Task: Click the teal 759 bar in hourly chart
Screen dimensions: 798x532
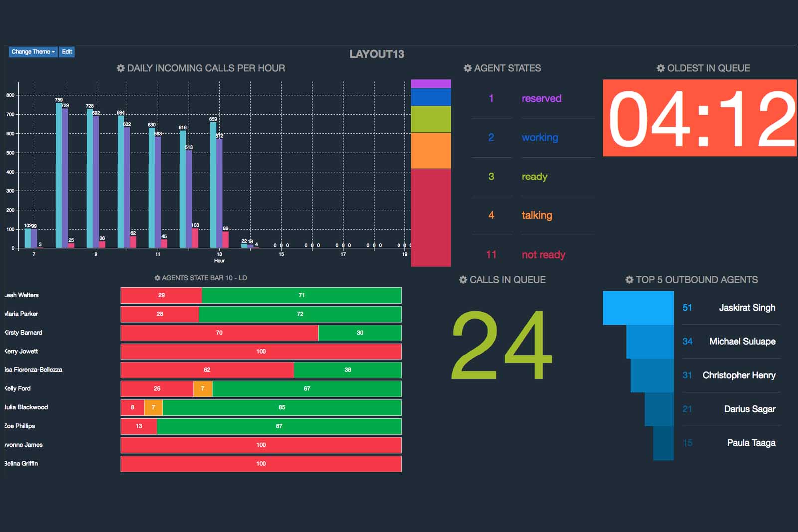Action: click(59, 176)
